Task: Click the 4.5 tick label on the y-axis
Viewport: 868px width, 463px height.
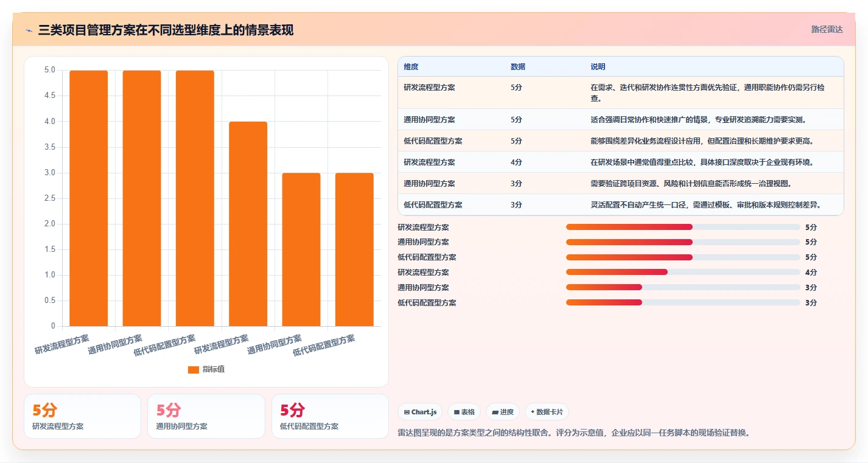Action: pyautogui.click(x=50, y=96)
